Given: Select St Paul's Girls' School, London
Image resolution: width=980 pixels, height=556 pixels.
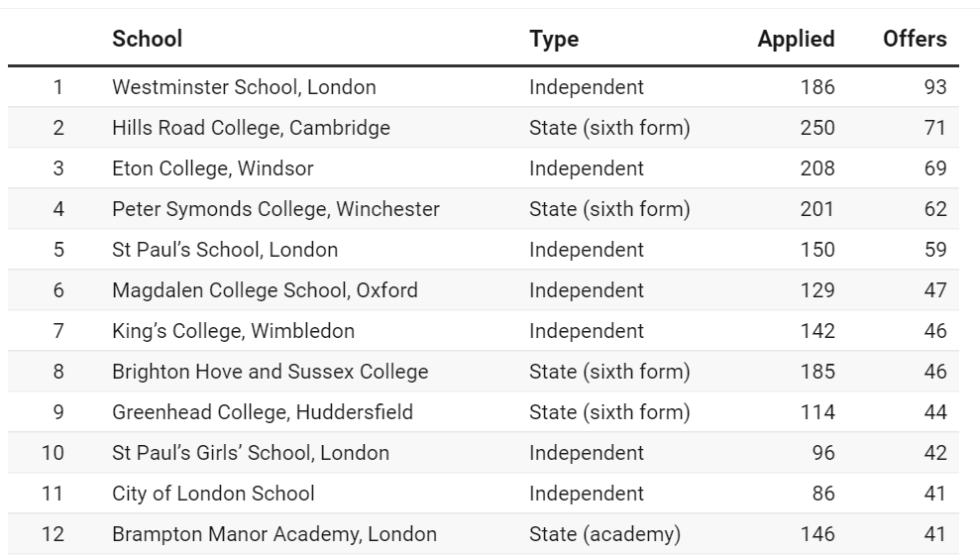Looking at the screenshot, I should click(251, 453).
